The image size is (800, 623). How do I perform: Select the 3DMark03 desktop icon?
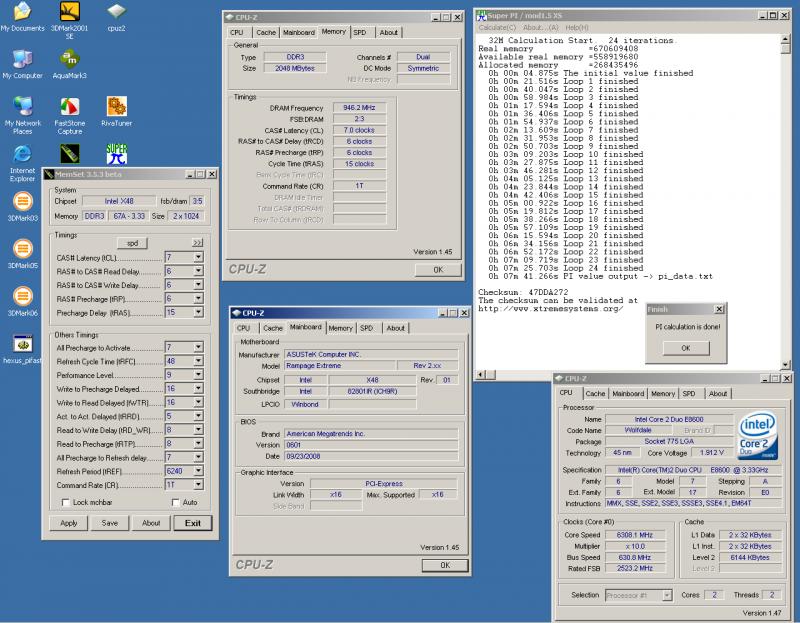(x=22, y=207)
